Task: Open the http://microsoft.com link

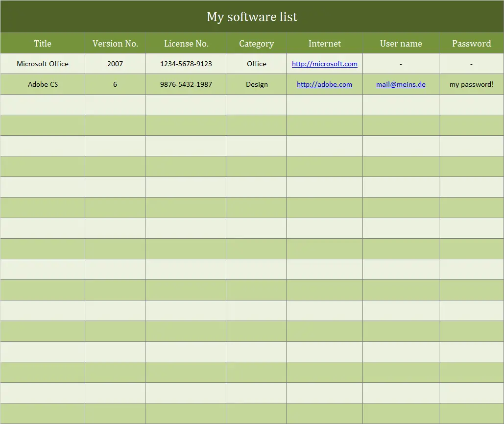Action: tap(324, 64)
